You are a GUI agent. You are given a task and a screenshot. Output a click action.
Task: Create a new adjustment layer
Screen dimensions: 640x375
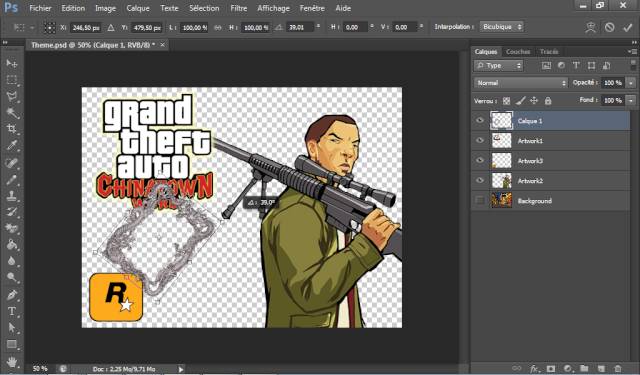click(x=567, y=368)
